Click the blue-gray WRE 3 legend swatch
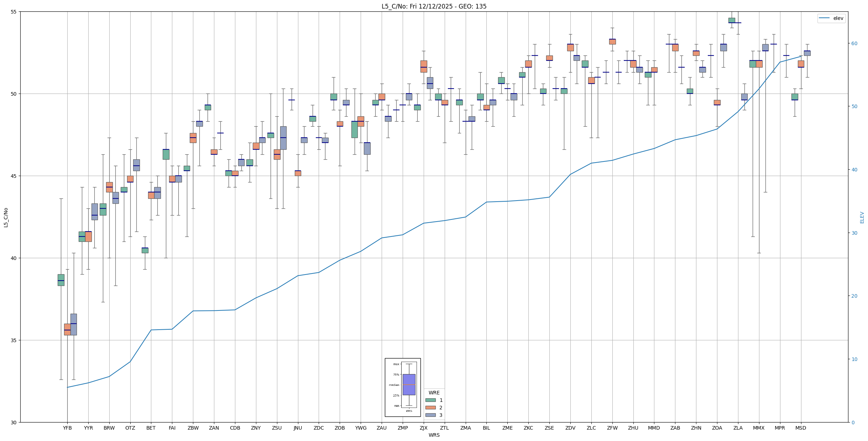Image resolution: width=868 pixels, height=441 pixels. pyautogui.click(x=430, y=415)
